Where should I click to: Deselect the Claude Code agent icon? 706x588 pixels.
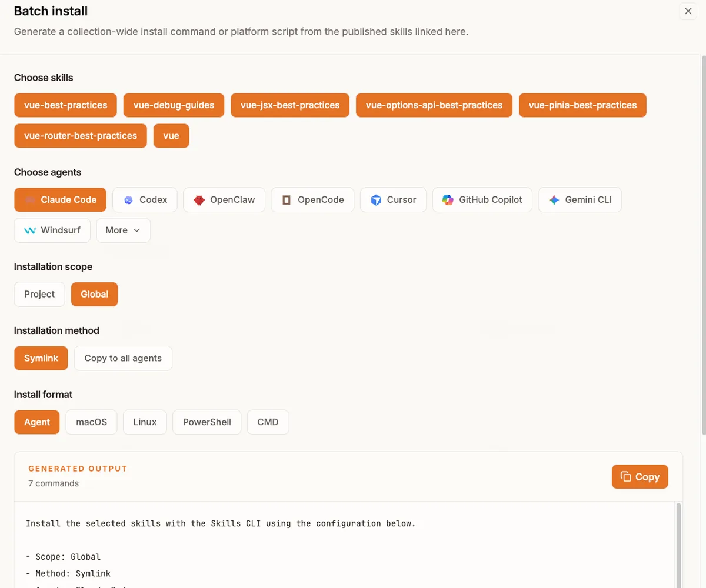(30, 200)
